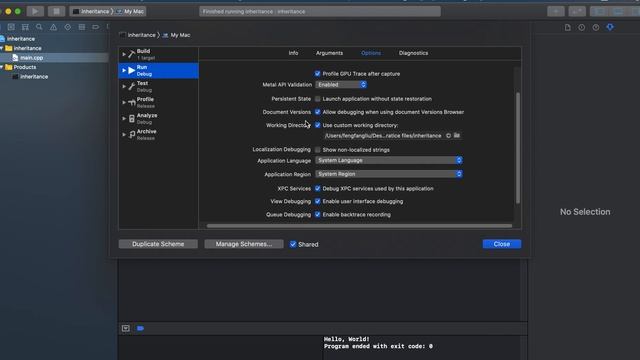
Task: Toggle Enable user interface debugging checkbox
Action: pos(318,201)
